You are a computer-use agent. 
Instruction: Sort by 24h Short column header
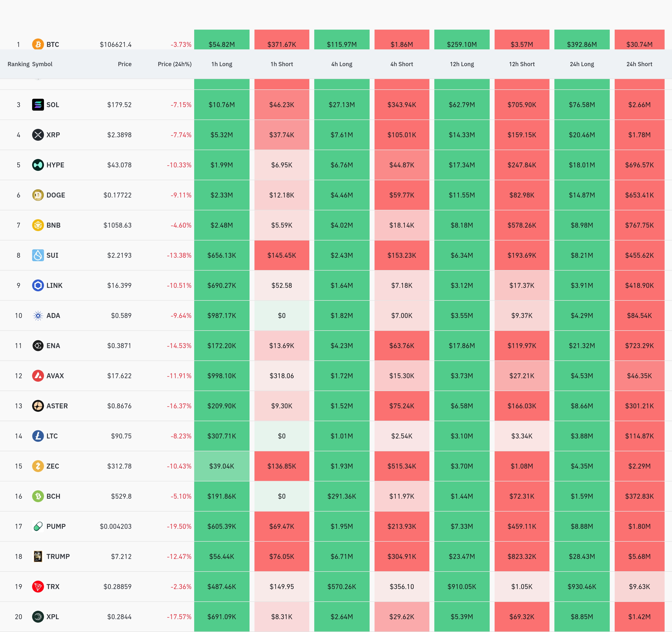[639, 64]
